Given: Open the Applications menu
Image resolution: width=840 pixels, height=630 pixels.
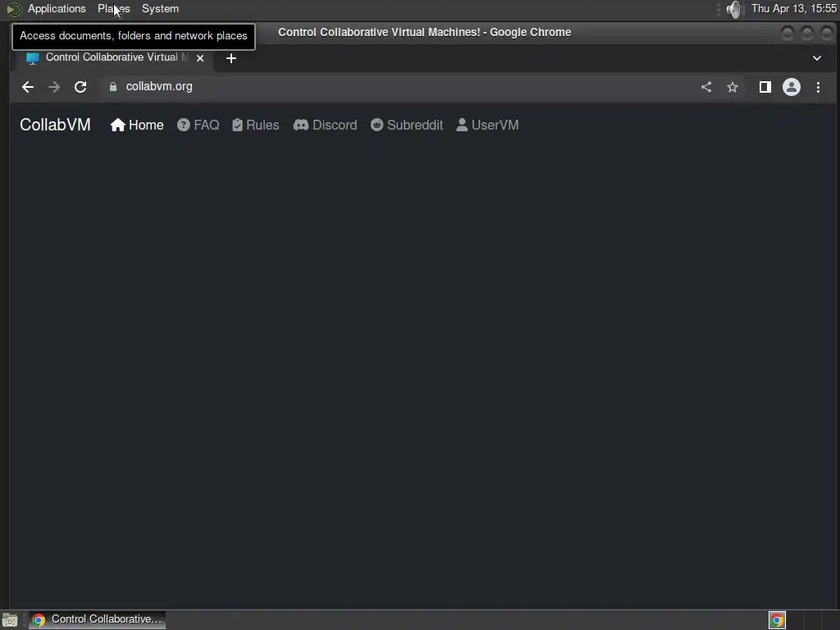Looking at the screenshot, I should coord(57,8).
